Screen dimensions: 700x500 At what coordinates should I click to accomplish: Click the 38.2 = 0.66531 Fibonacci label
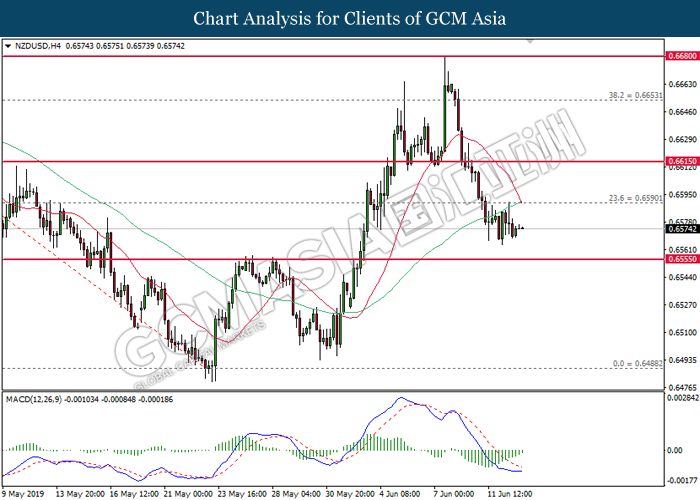tap(636, 95)
